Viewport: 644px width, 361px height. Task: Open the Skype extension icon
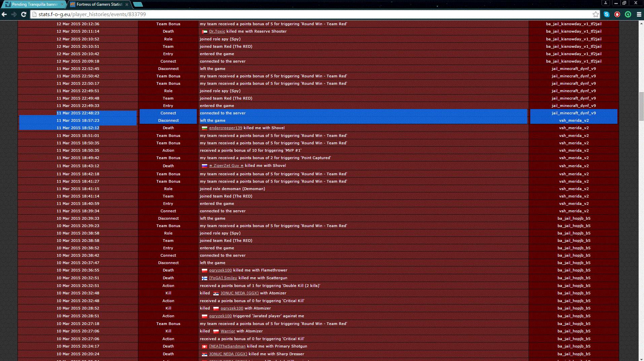tap(606, 14)
